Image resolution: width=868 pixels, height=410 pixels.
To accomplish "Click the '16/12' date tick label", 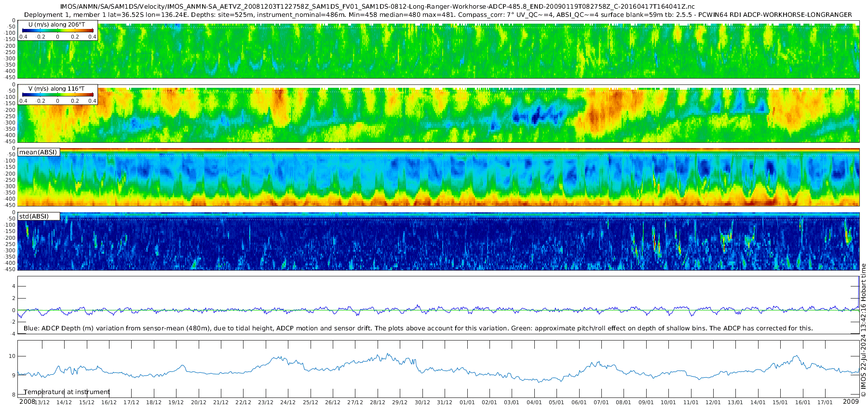I will 109,403.
